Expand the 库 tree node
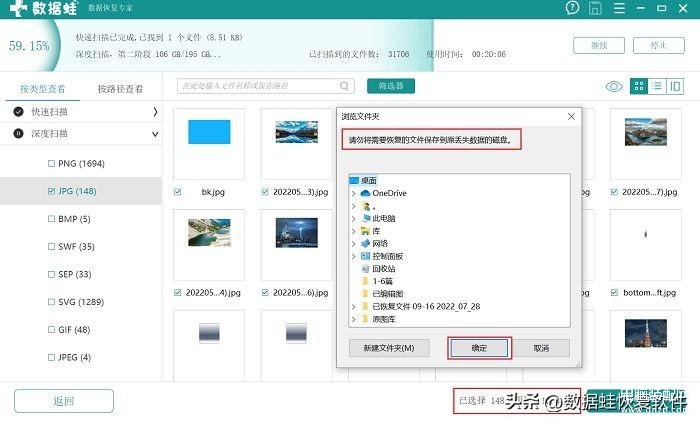700x423 pixels. 354,231
